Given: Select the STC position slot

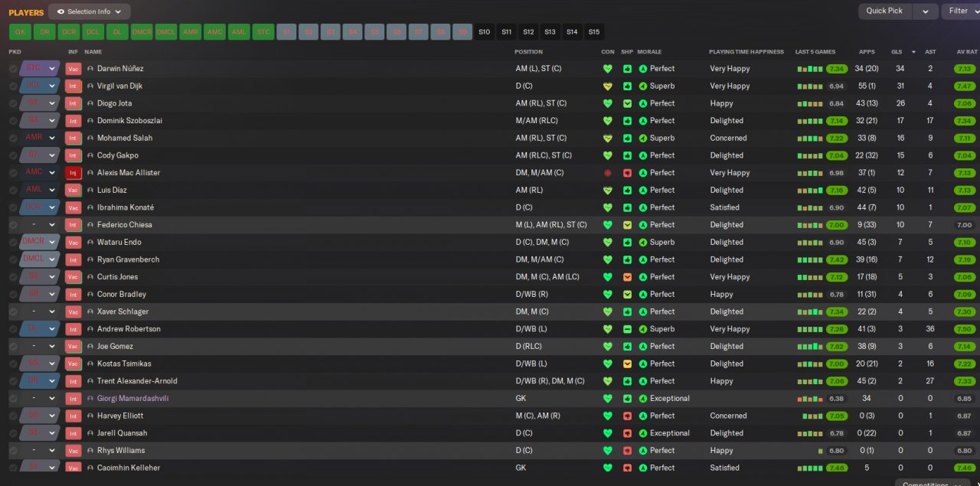Looking at the screenshot, I should click(x=263, y=32).
